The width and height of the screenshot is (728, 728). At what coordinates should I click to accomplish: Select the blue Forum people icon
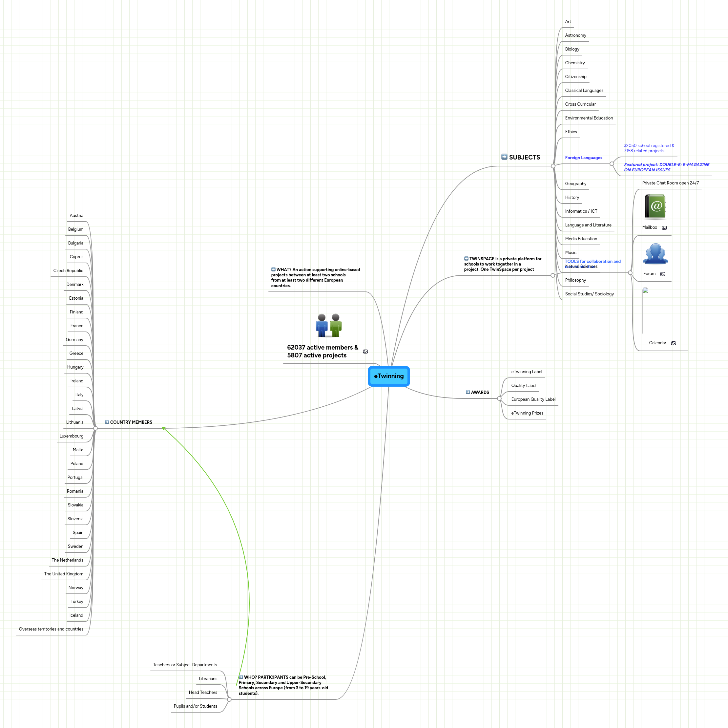coord(655,253)
